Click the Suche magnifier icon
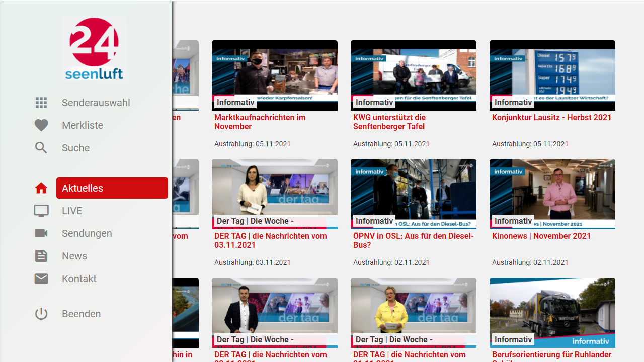 click(41, 148)
